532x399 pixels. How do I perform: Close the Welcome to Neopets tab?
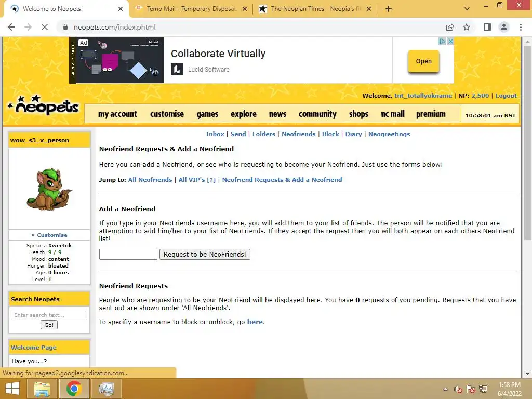click(121, 9)
